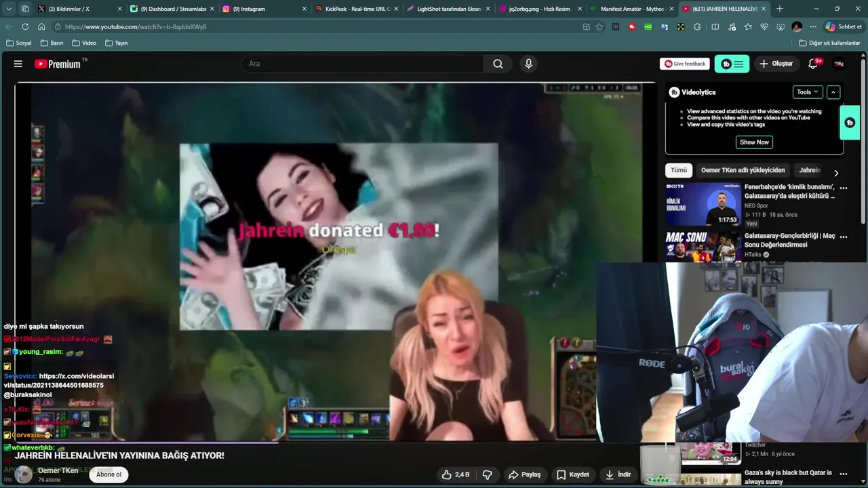The height and width of the screenshot is (488, 868).
Task: Open browser profile picture
Action: pos(797,26)
